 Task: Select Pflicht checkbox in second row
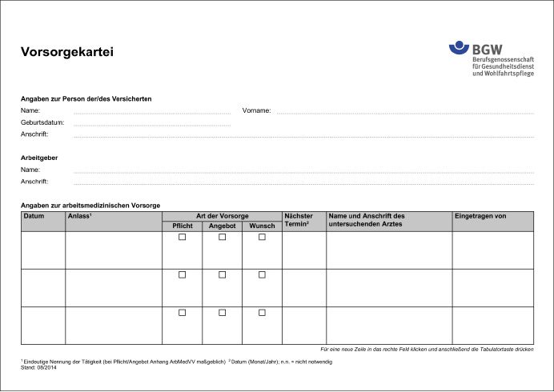coord(182,274)
